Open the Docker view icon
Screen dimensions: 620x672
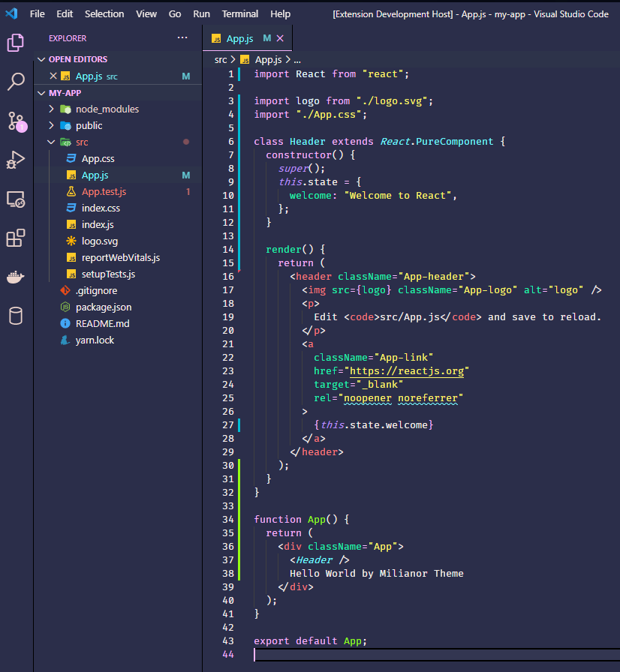coord(16,277)
